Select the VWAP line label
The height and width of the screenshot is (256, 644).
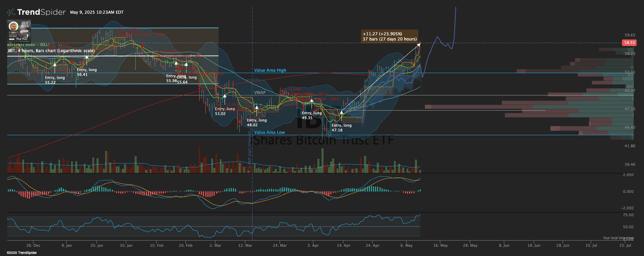[x=260, y=93]
